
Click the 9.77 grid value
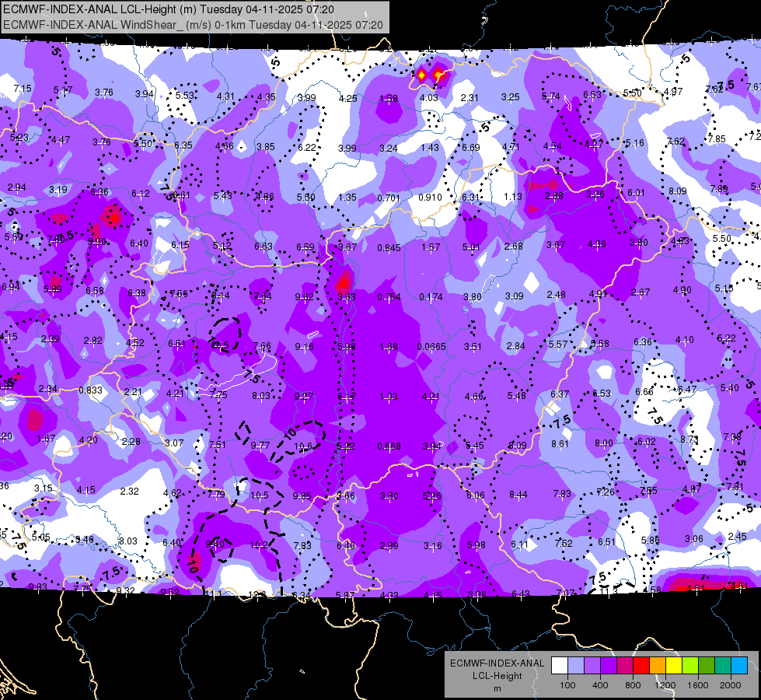pos(260,445)
